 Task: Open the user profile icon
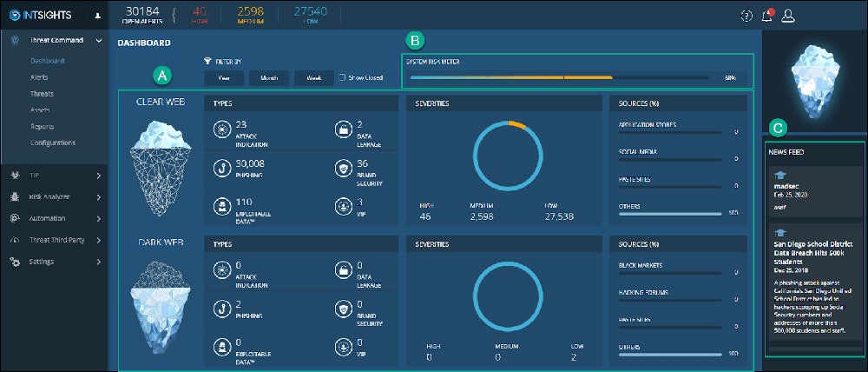click(788, 15)
